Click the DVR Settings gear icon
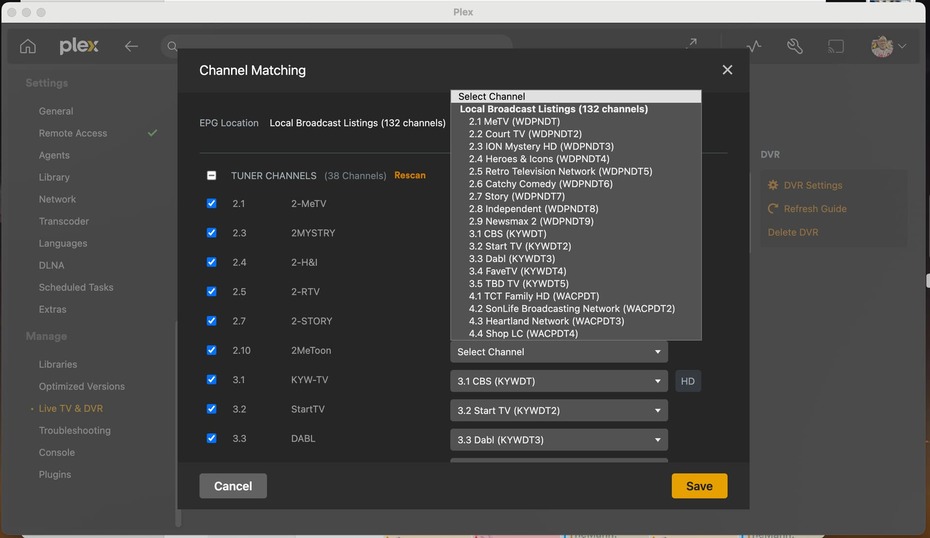The image size is (930, 538). click(773, 185)
